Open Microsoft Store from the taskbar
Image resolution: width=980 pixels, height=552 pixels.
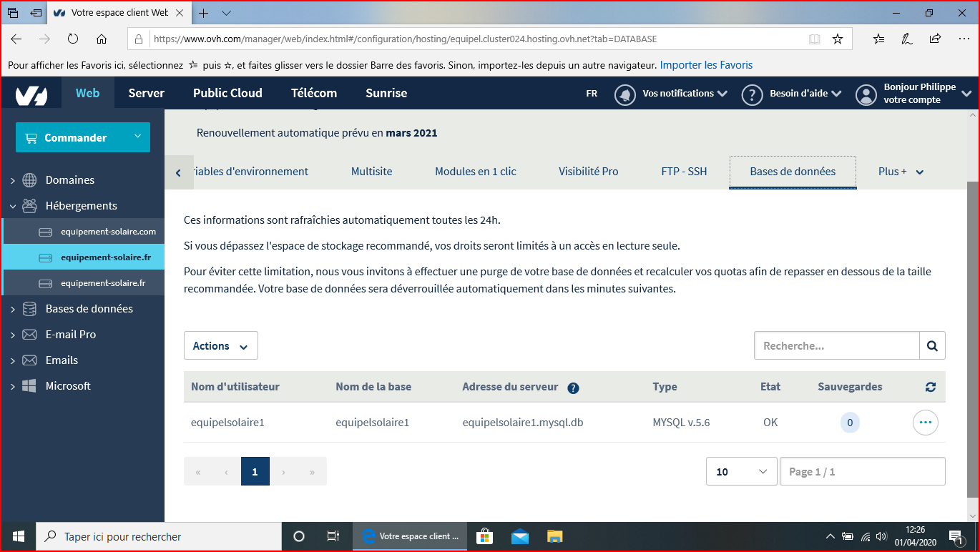[485, 536]
